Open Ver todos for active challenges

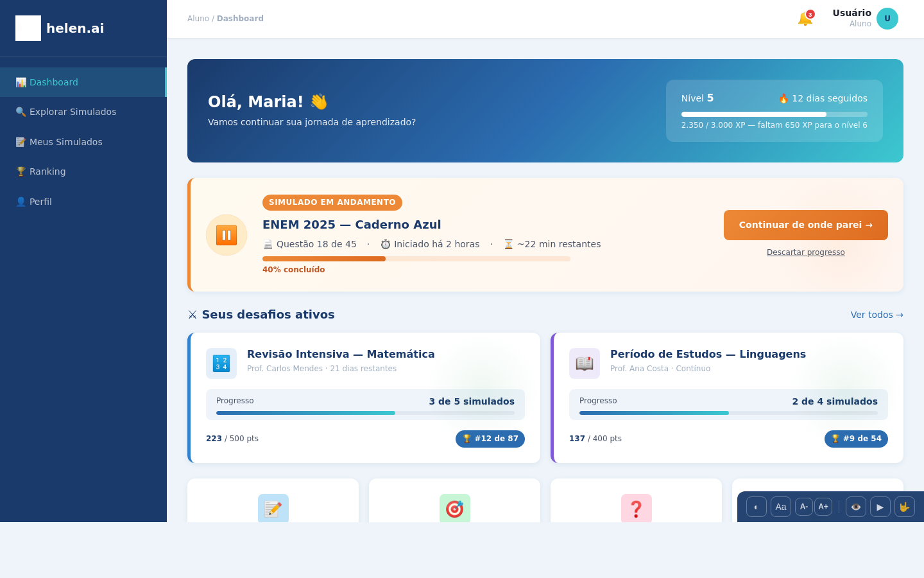pos(877,315)
